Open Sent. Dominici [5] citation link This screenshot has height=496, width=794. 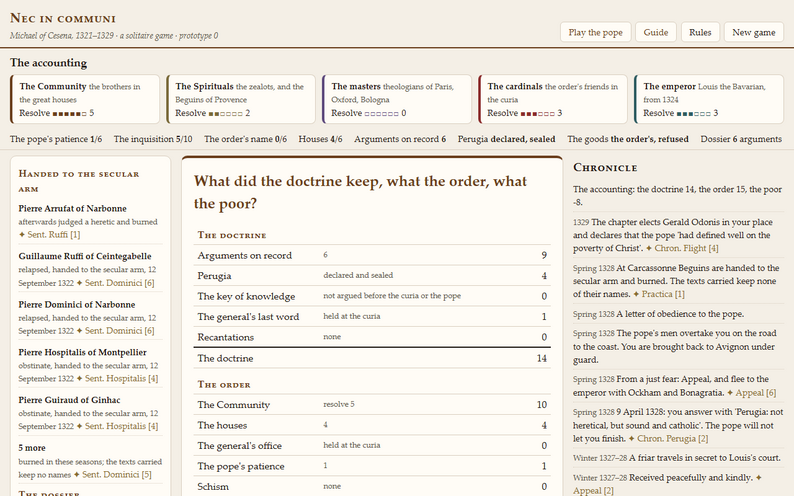[116, 475]
